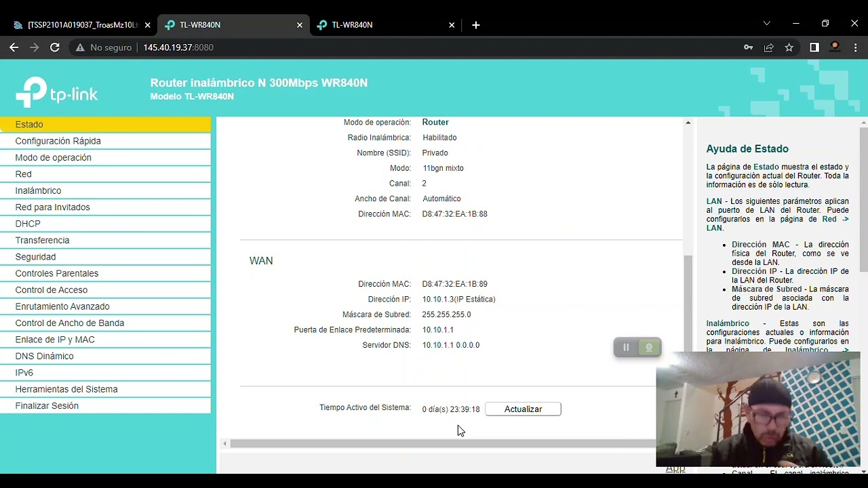The image size is (868, 488).
Task: Select Estado in the sidebar
Action: pos(105,125)
